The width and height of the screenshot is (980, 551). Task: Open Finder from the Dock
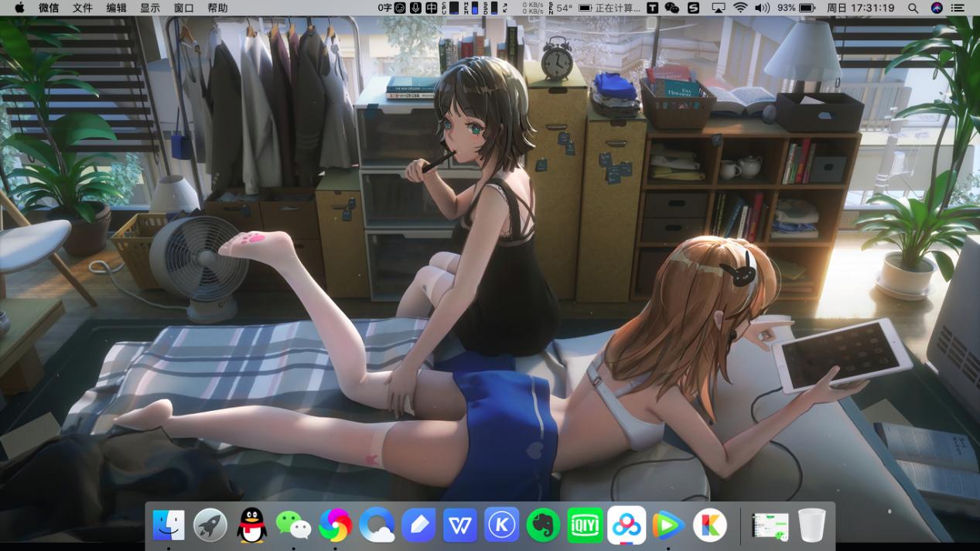(169, 524)
